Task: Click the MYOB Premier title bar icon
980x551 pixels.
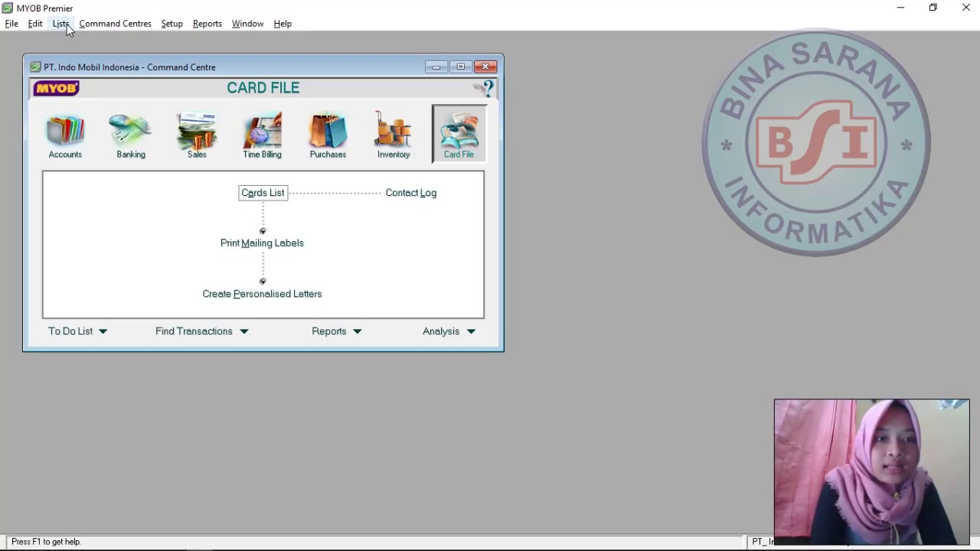Action: coord(8,8)
